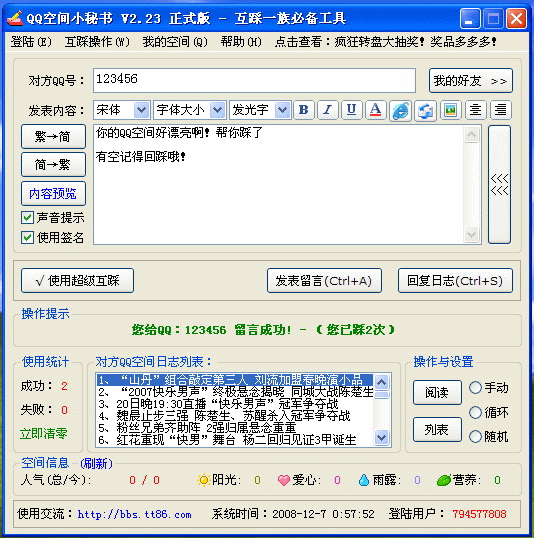Select the 随机 radio button
The image size is (534, 538).
(x=475, y=436)
